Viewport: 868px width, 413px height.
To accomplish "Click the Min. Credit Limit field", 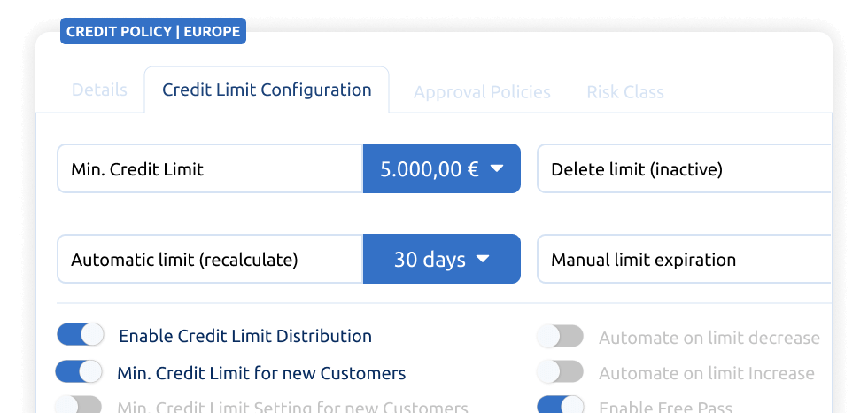I will (x=211, y=168).
